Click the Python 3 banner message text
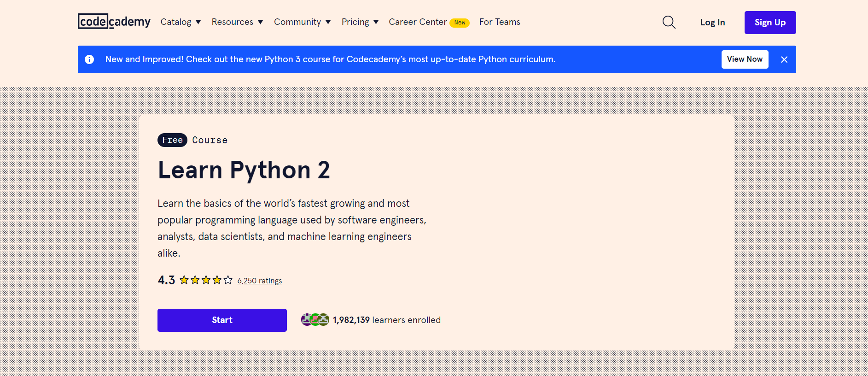Screen dimensions: 868x376 (330, 59)
